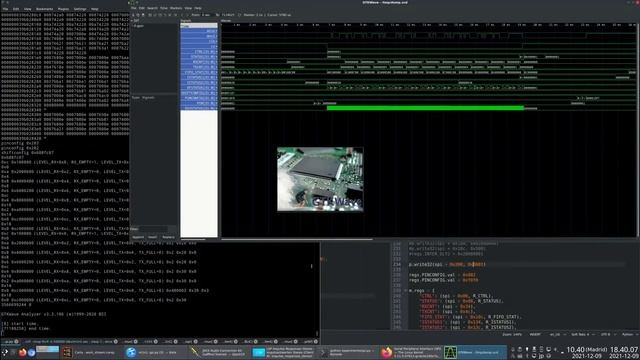
Task: Click GTKWave Zoom to Start icon
Action: (170, 15)
